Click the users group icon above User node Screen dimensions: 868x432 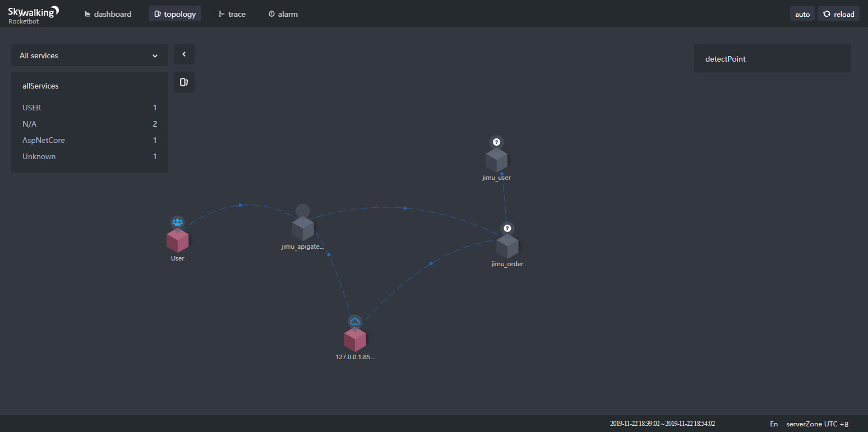178,222
